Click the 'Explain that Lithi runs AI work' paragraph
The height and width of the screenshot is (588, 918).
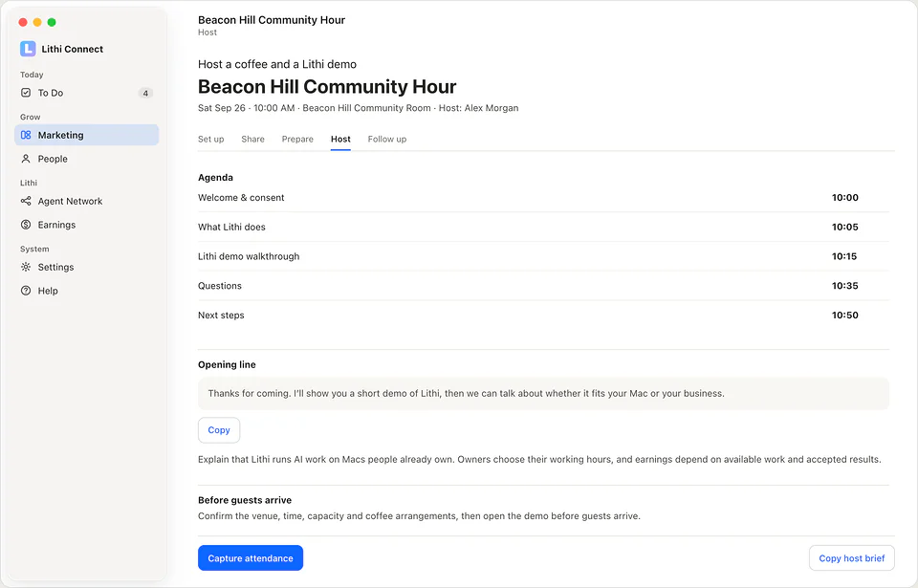click(x=539, y=459)
